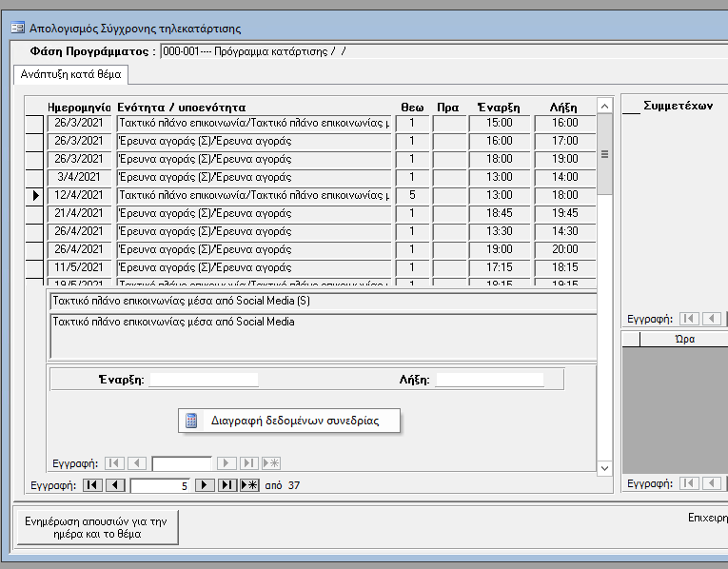Click current-record arrow beside 12/4/2021 row
The image size is (728, 569).
pyautogui.click(x=35, y=195)
